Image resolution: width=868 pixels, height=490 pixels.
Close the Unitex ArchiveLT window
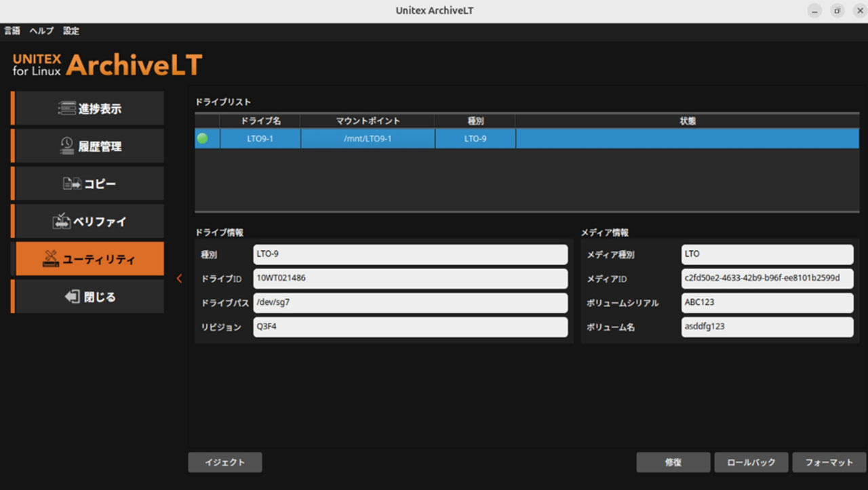pos(859,11)
